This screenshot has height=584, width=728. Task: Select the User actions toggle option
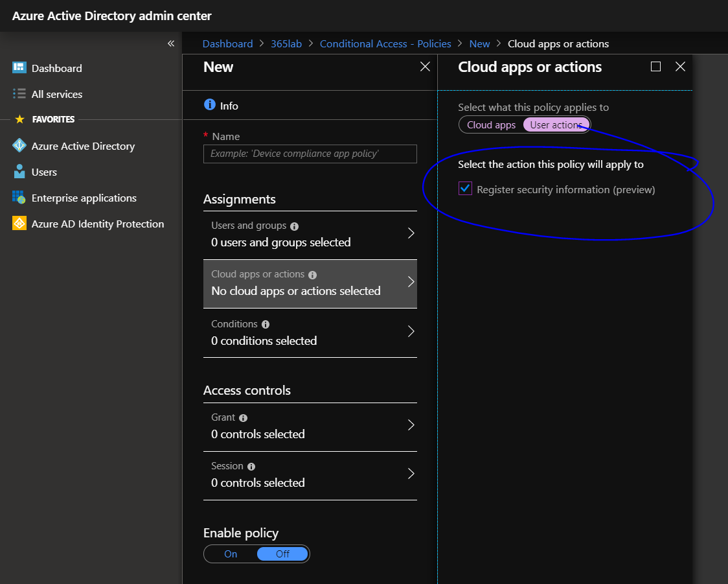coord(556,125)
